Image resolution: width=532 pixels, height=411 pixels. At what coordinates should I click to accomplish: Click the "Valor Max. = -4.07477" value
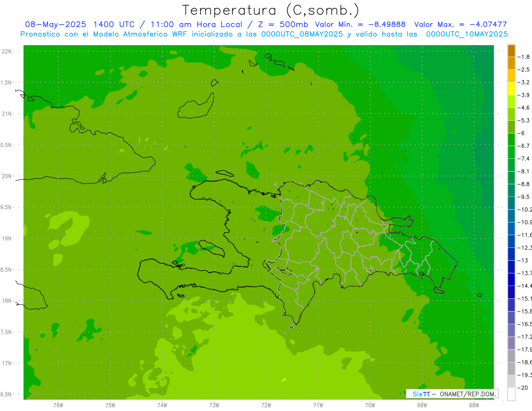460,25
